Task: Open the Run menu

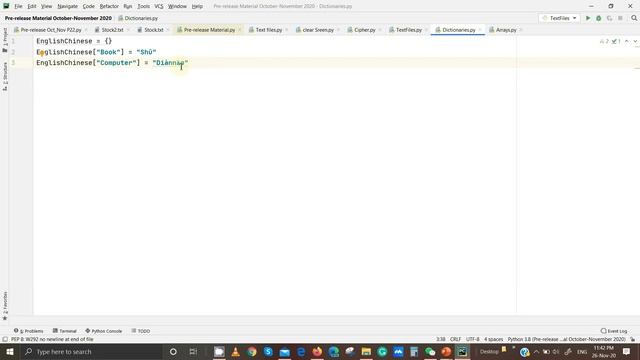Action: click(128, 6)
